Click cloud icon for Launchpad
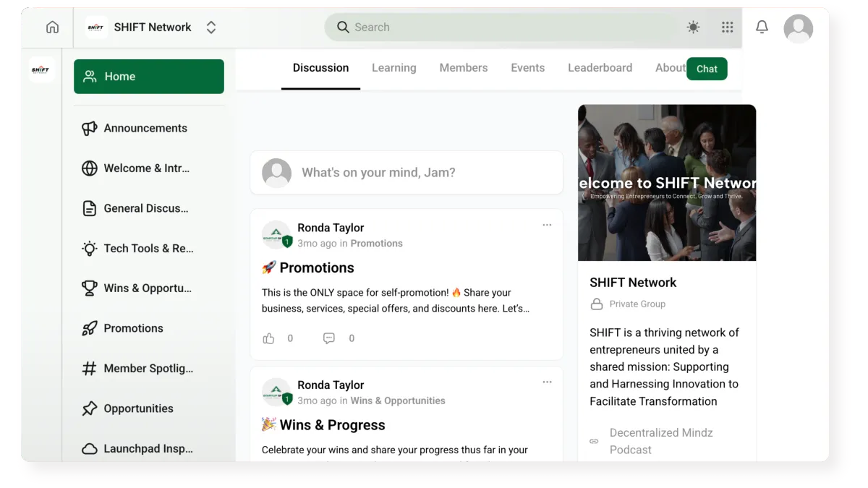The image size is (868, 488). tap(89, 449)
